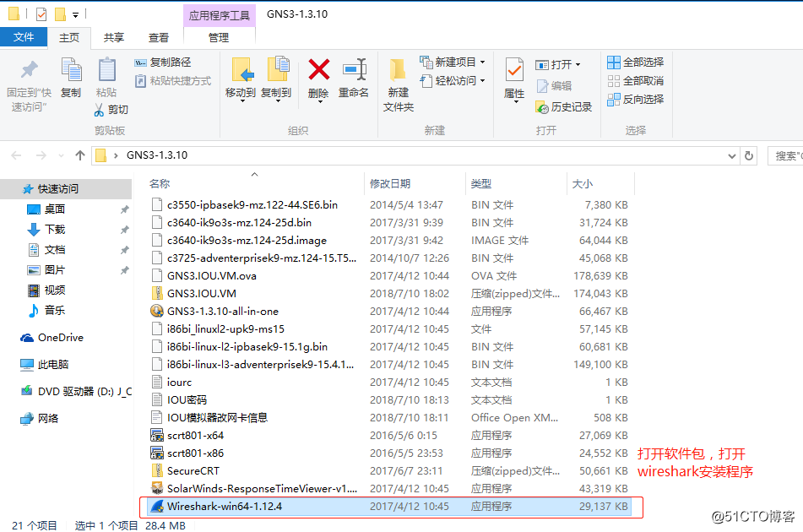The height and width of the screenshot is (532, 803).
Task: Sort by Date modified (修改日期) column
Action: (x=390, y=183)
